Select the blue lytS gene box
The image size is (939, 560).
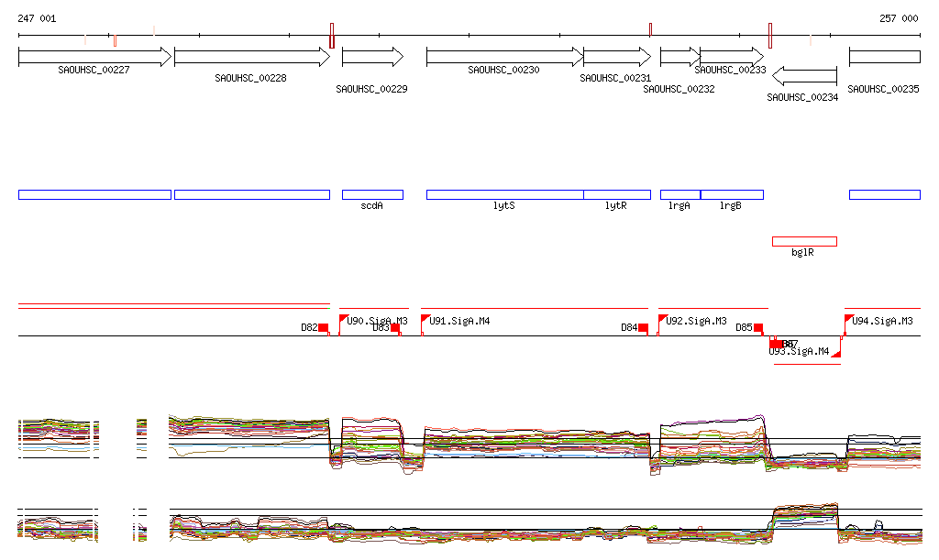505,194
